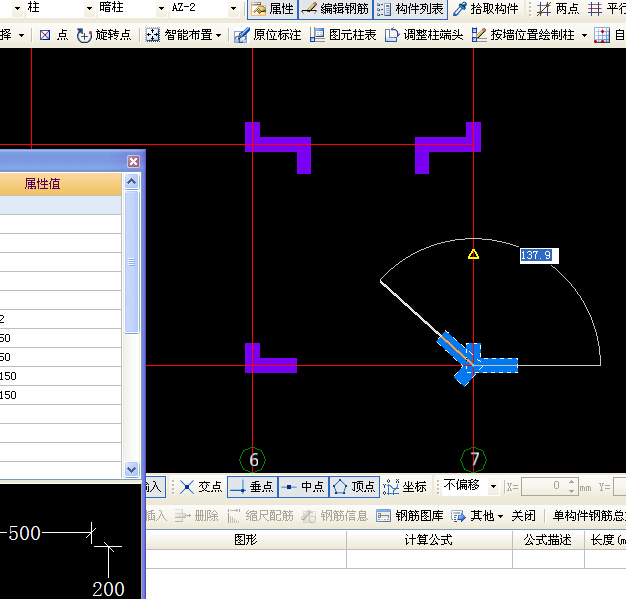
Task: Open the 柱 component type dropdown
Action: tap(89, 8)
